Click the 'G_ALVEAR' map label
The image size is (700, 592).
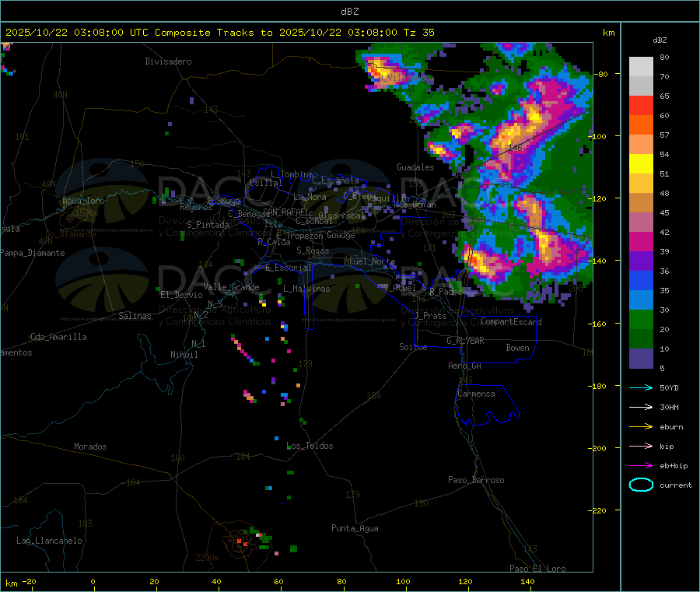click(465, 341)
